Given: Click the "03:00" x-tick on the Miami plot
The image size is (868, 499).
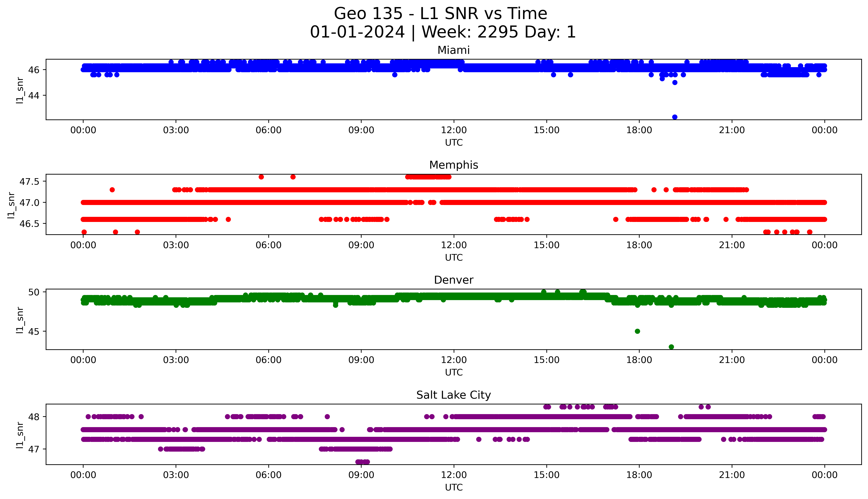Looking at the screenshot, I should click(176, 130).
